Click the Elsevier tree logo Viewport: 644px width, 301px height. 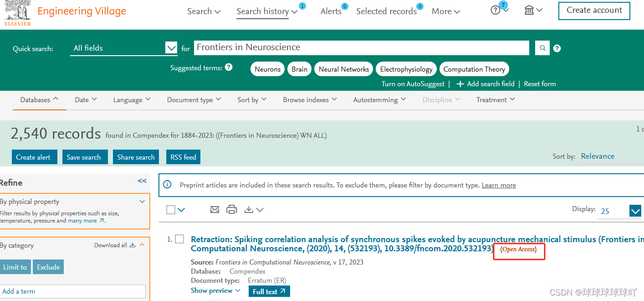click(x=18, y=12)
